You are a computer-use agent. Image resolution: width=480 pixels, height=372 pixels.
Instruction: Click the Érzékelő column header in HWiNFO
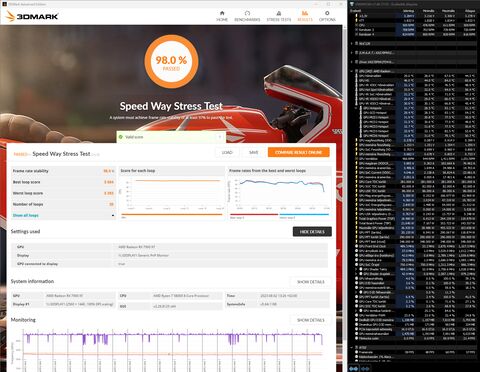click(356, 11)
